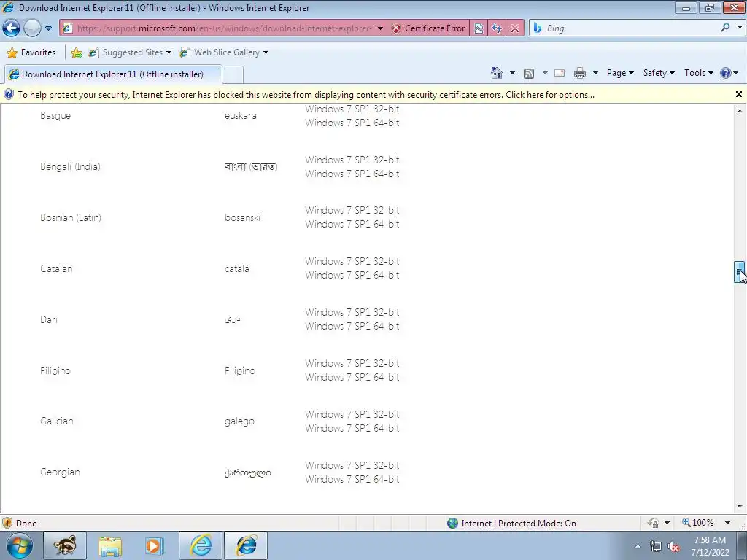
Task: Expand the feeds dropdown arrow
Action: 544,73
